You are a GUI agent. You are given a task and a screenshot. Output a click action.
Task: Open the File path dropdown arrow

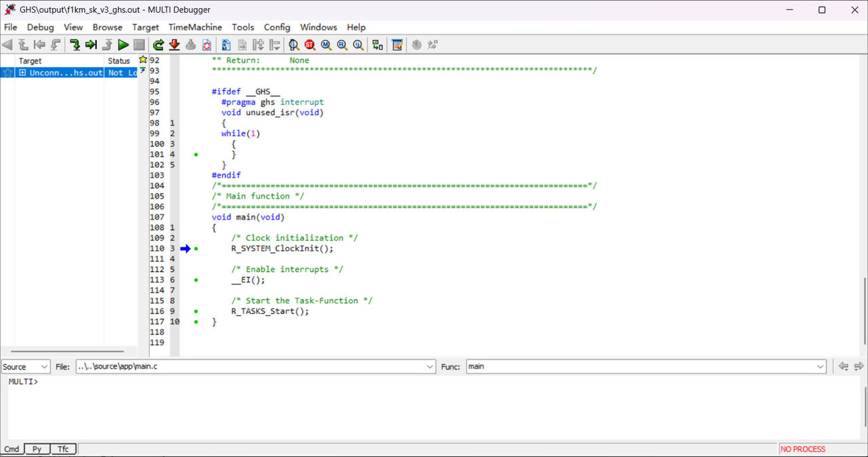pos(430,367)
